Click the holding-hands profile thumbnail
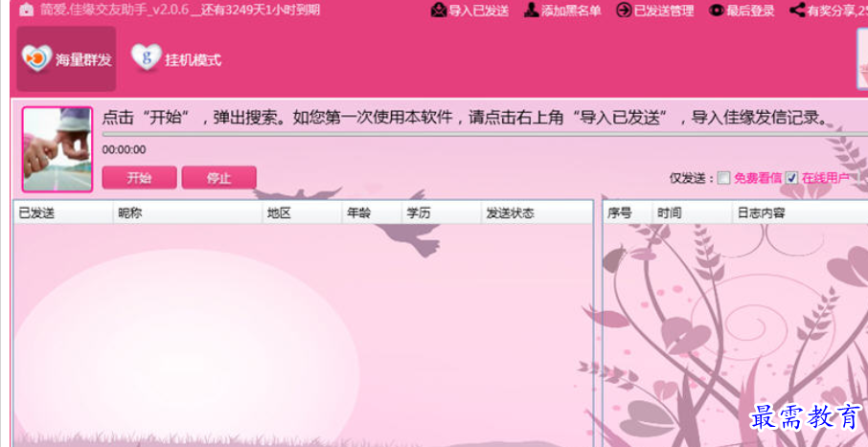This screenshot has height=447, width=868. (57, 149)
